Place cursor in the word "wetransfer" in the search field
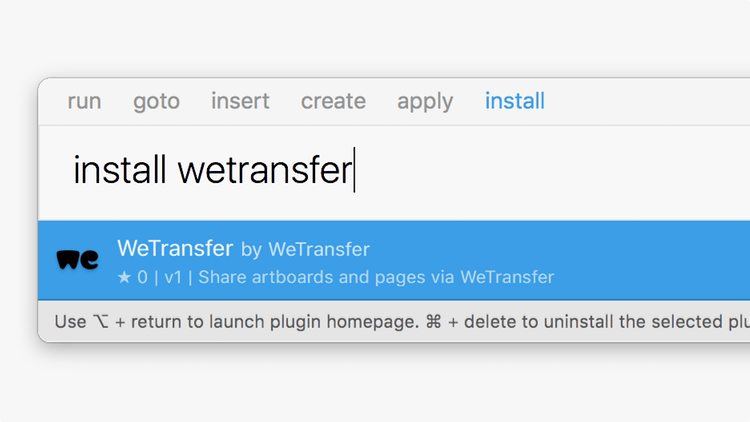 (x=264, y=171)
